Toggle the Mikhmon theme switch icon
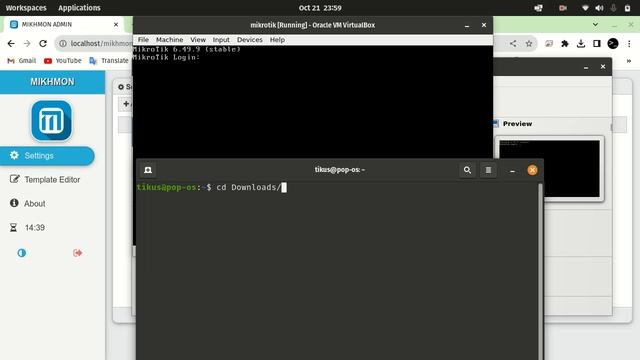640x360 pixels. point(22,253)
